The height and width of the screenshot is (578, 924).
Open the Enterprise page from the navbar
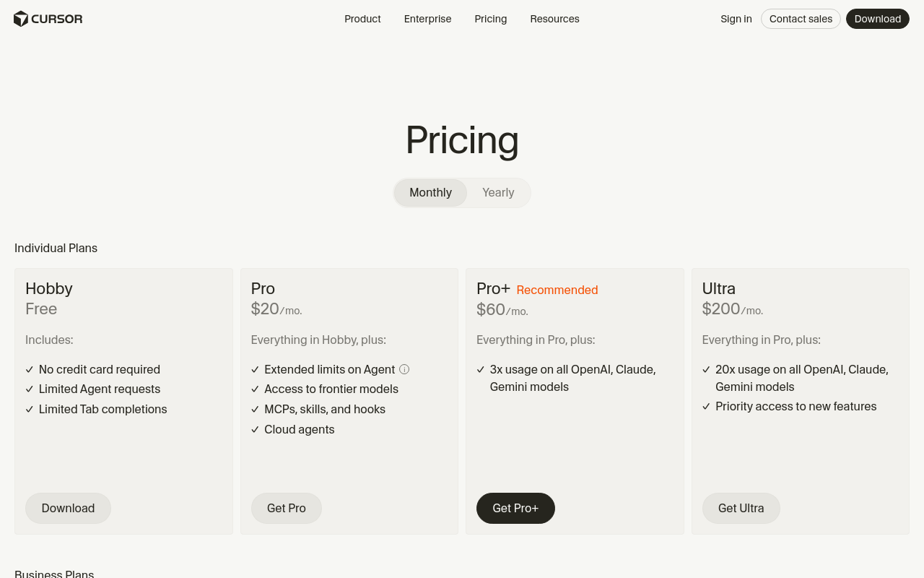[427, 19]
